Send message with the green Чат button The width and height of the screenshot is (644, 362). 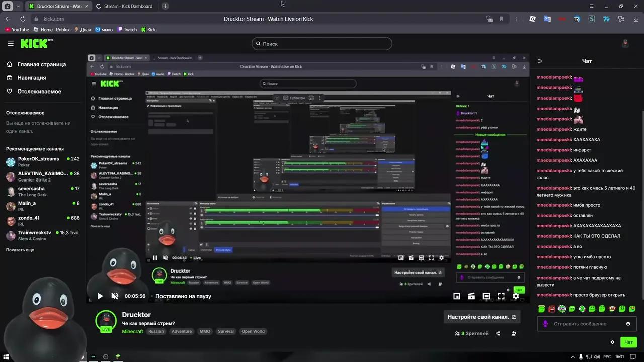pyautogui.click(x=629, y=342)
